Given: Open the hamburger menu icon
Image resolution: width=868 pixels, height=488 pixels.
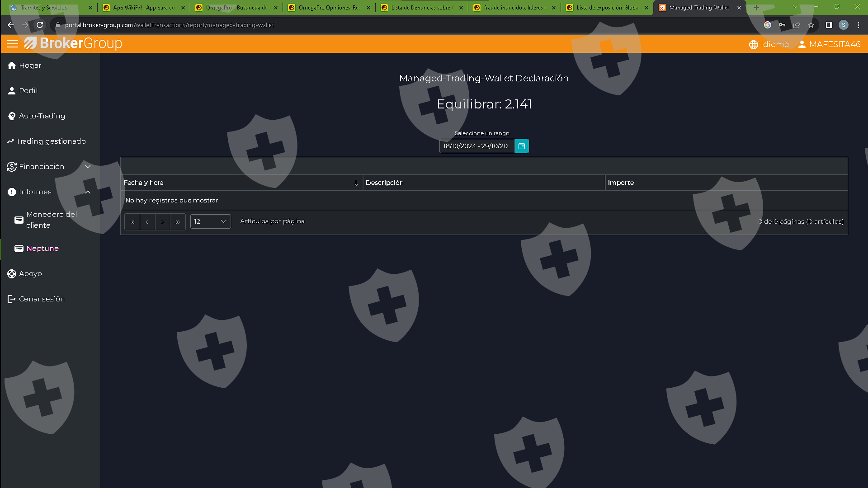Looking at the screenshot, I should point(13,44).
